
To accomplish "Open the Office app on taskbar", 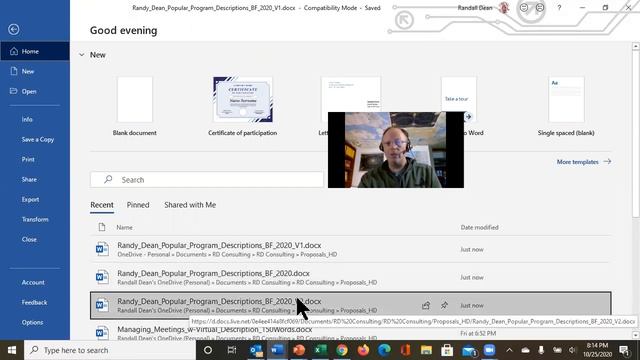I will pyautogui.click(x=405, y=350).
